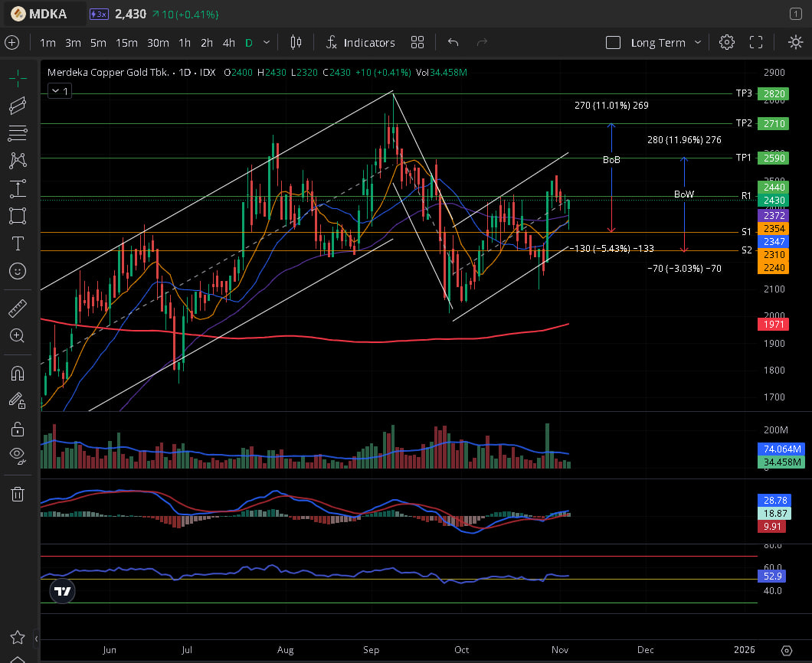Expand the timeframe interval dropdown arrow
Image resolution: width=812 pixels, height=663 pixels.
click(x=267, y=43)
